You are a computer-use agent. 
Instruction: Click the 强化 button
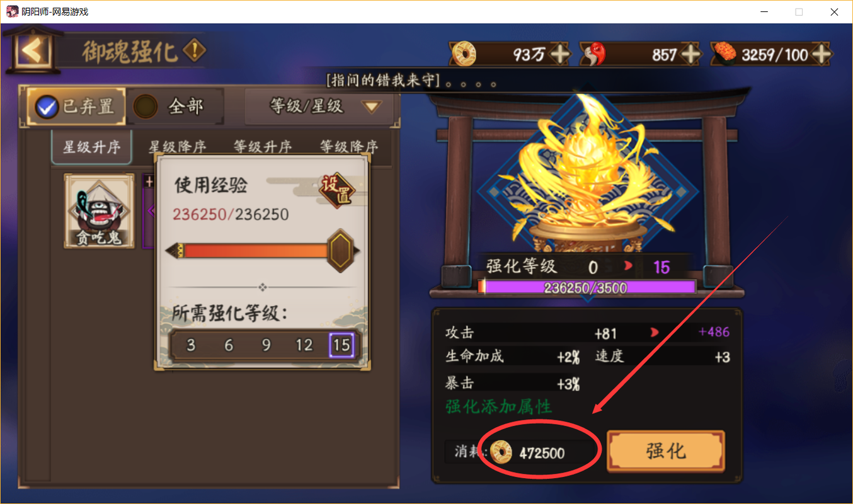[666, 451]
